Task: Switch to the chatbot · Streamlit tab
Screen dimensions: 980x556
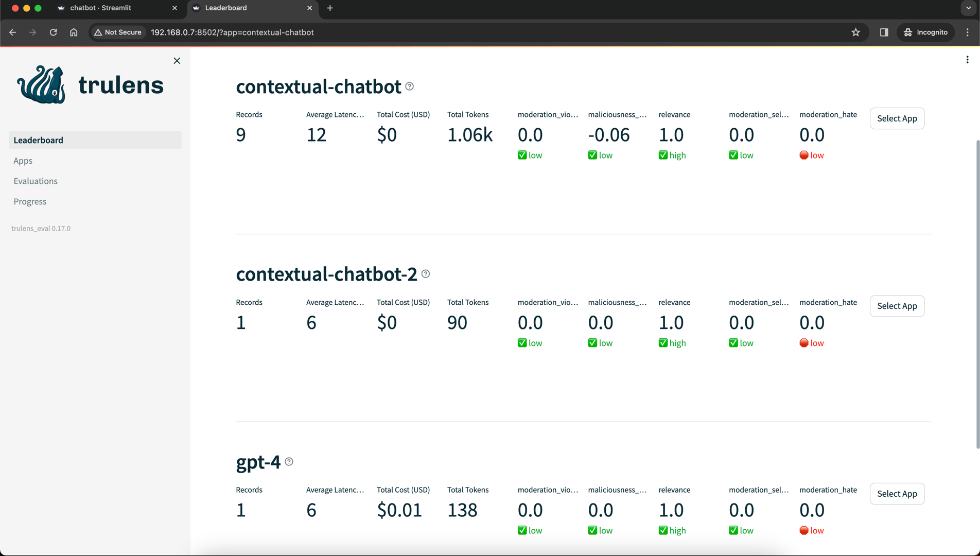Action: point(100,8)
